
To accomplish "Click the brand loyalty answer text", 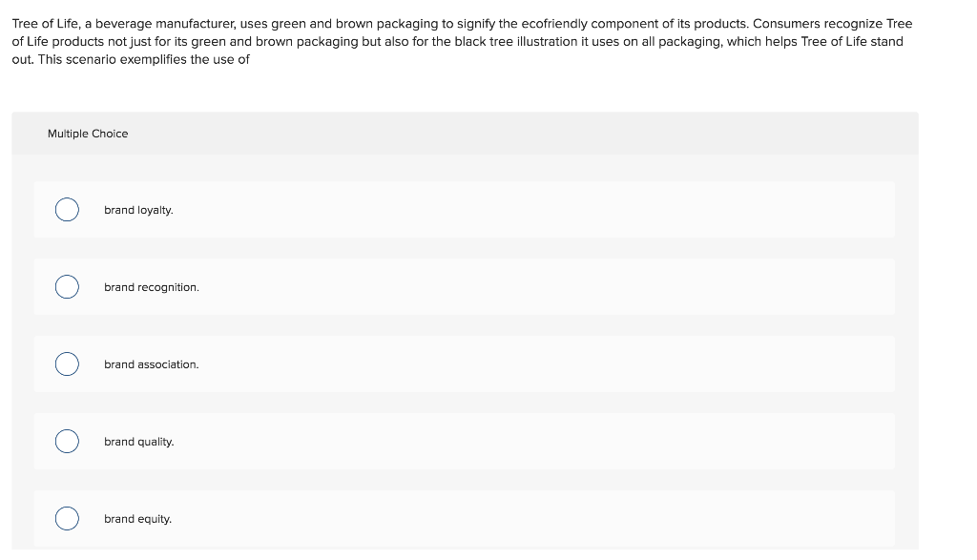I will point(138,210).
